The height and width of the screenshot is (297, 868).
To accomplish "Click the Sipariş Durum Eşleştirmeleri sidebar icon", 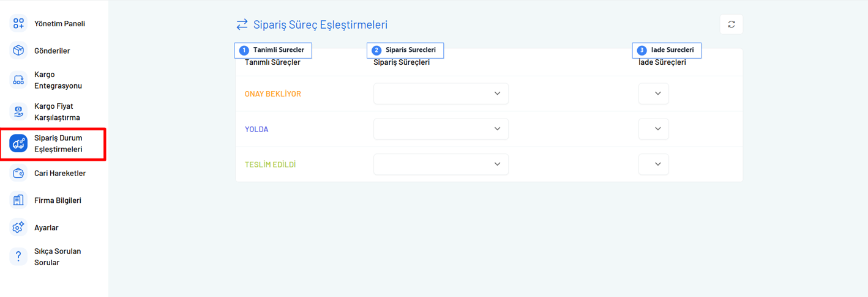I will coord(18,144).
